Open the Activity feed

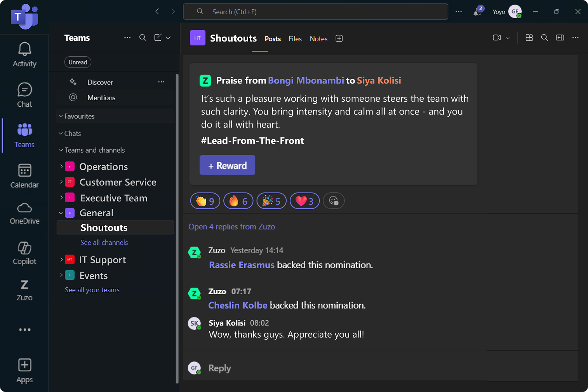pyautogui.click(x=24, y=55)
